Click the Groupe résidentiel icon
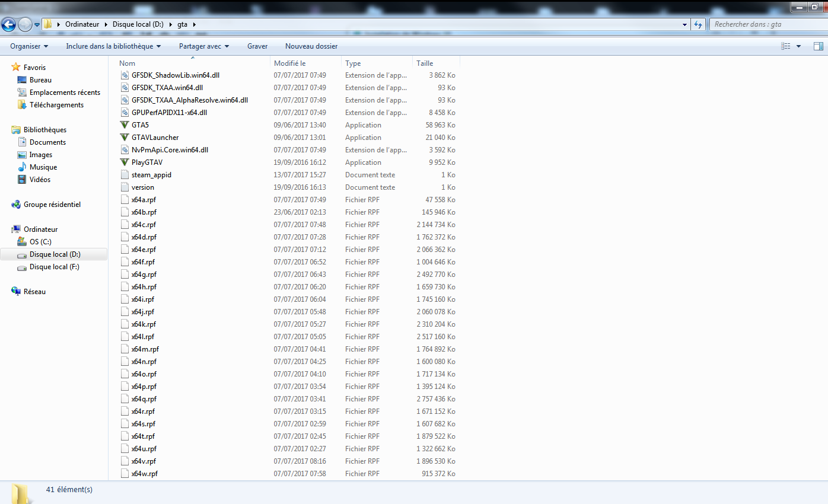The width and height of the screenshot is (828, 504). [x=16, y=205]
